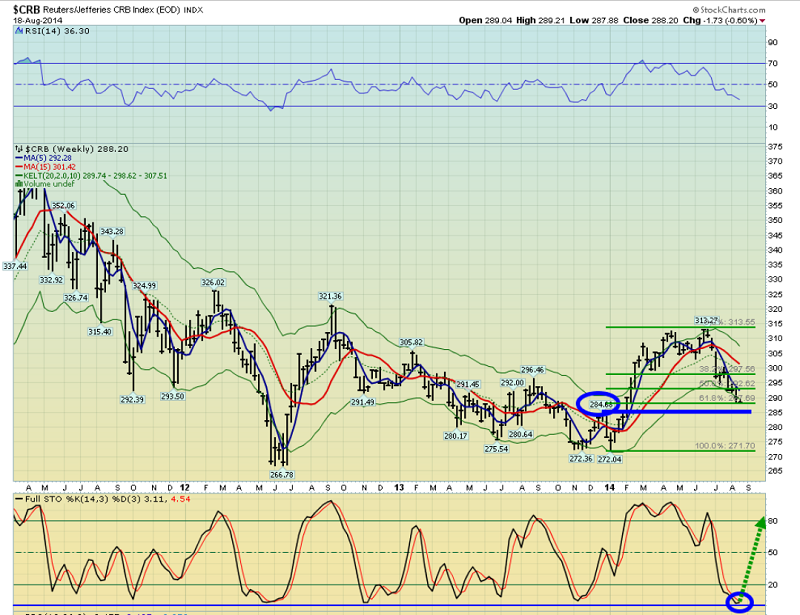Click the 280.64 low price label
This screenshot has width=800, height=615.
click(520, 434)
